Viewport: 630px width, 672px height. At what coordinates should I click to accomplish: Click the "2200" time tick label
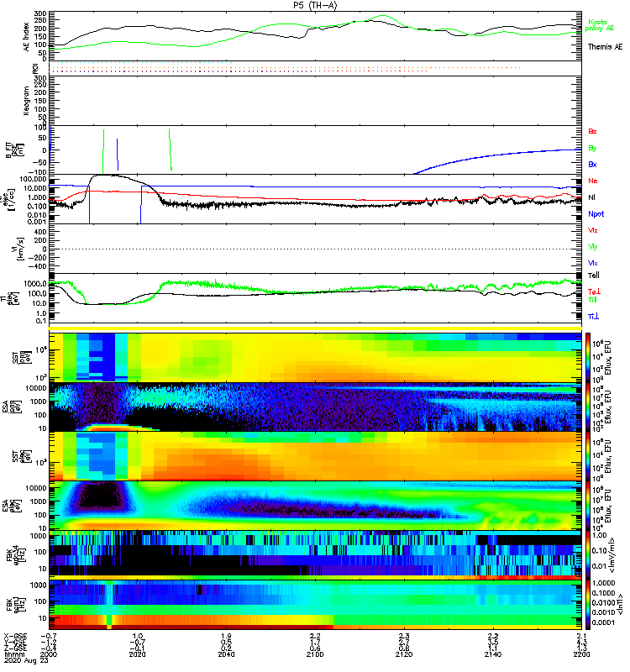pyautogui.click(x=581, y=654)
